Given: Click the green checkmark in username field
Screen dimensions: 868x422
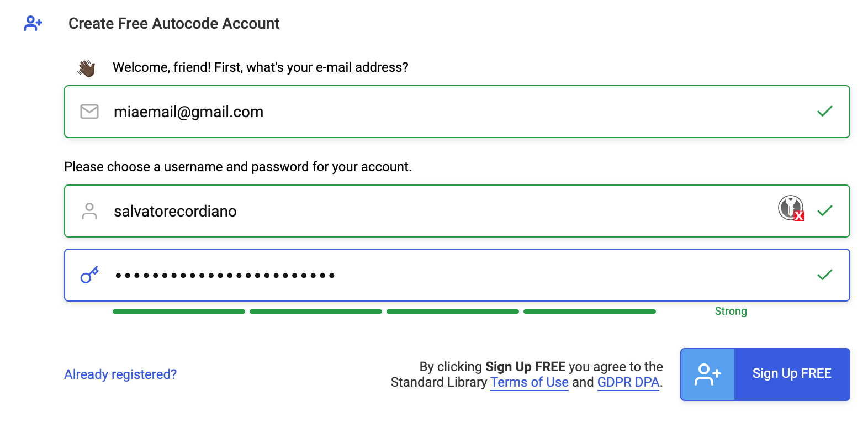Looking at the screenshot, I should pos(824,211).
